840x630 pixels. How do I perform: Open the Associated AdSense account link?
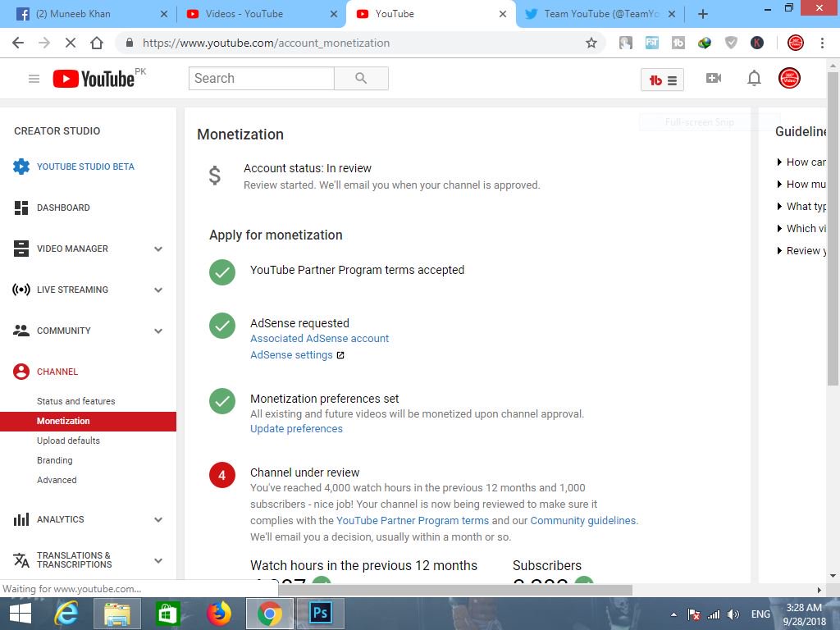[x=319, y=339]
